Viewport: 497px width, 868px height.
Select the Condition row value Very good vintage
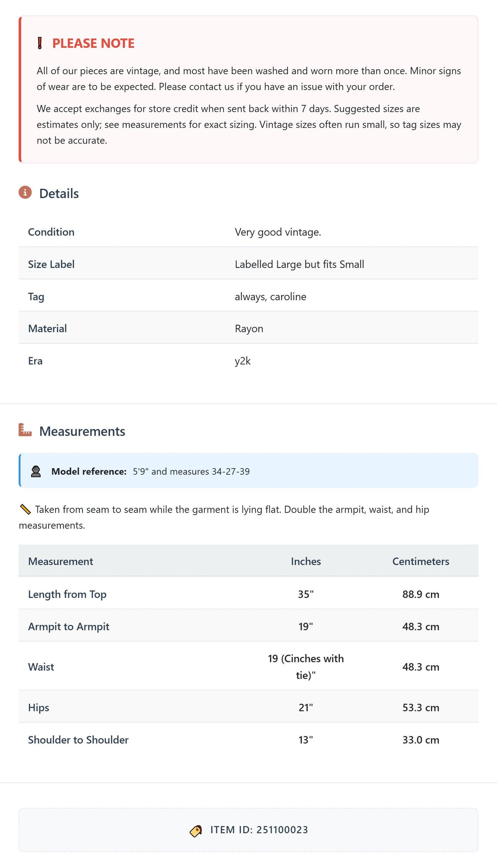[x=278, y=232]
